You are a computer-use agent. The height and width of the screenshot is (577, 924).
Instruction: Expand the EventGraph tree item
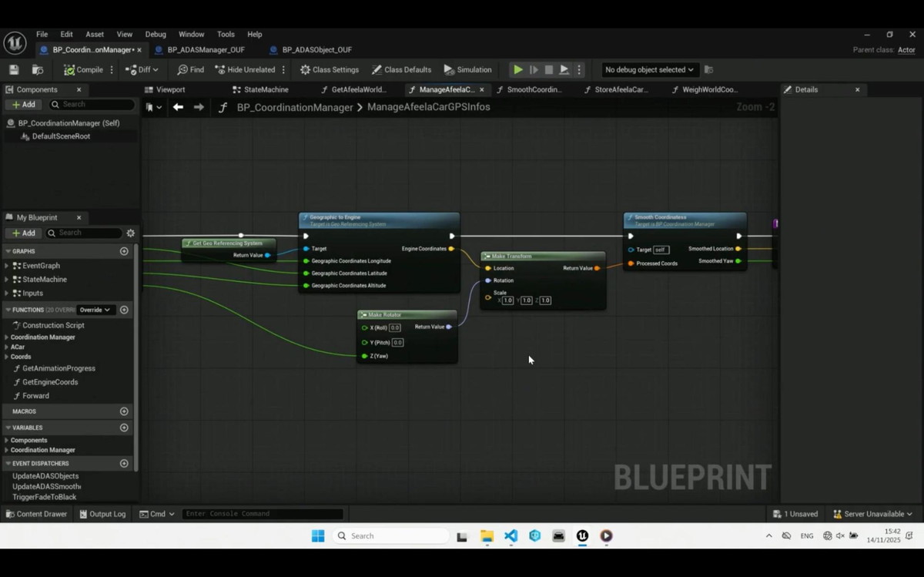pyautogui.click(x=7, y=266)
